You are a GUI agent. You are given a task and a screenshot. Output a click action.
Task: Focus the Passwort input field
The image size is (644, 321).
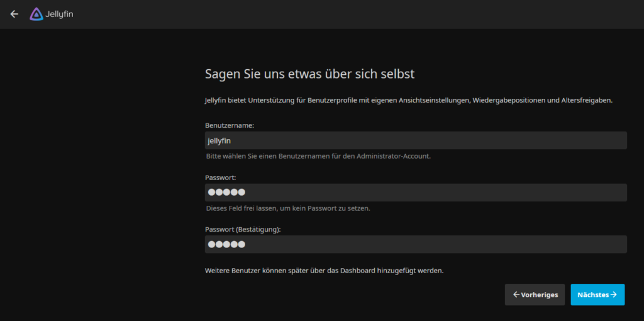(x=415, y=192)
